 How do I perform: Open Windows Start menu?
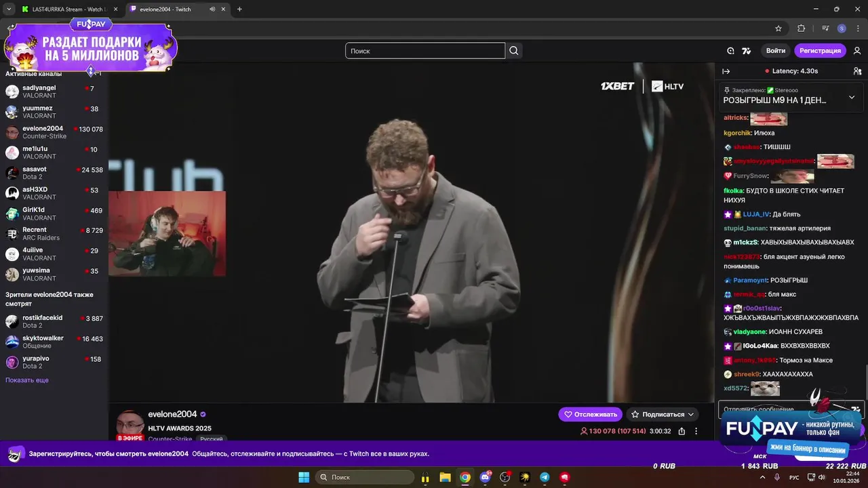coord(304,477)
